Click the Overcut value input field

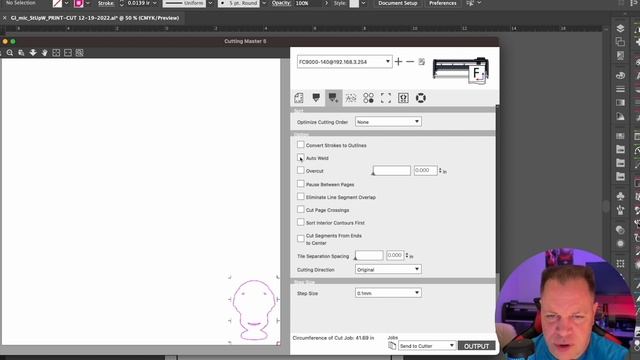tap(425, 170)
